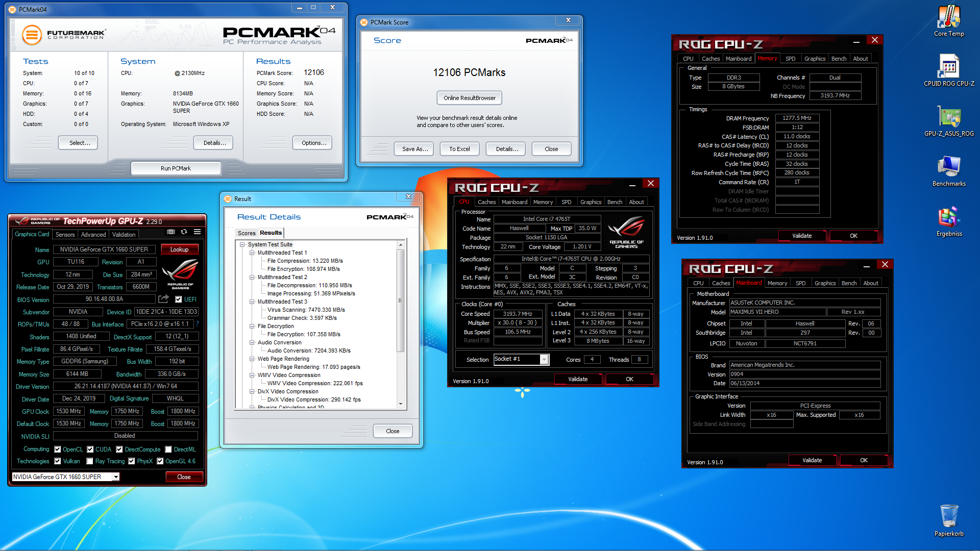Click the Bus Interface question mark icon
Image resolution: width=980 pixels, height=551 pixels.
click(198, 324)
